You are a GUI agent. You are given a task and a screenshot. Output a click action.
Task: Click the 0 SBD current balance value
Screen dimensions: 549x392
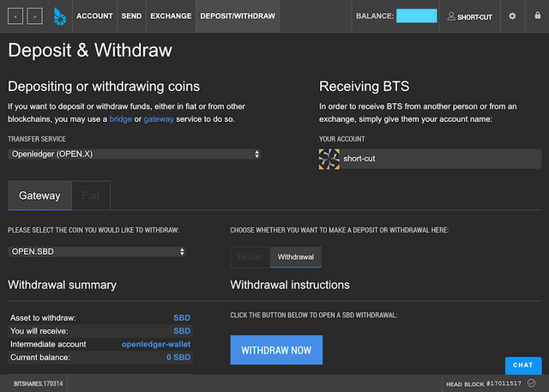(178, 358)
